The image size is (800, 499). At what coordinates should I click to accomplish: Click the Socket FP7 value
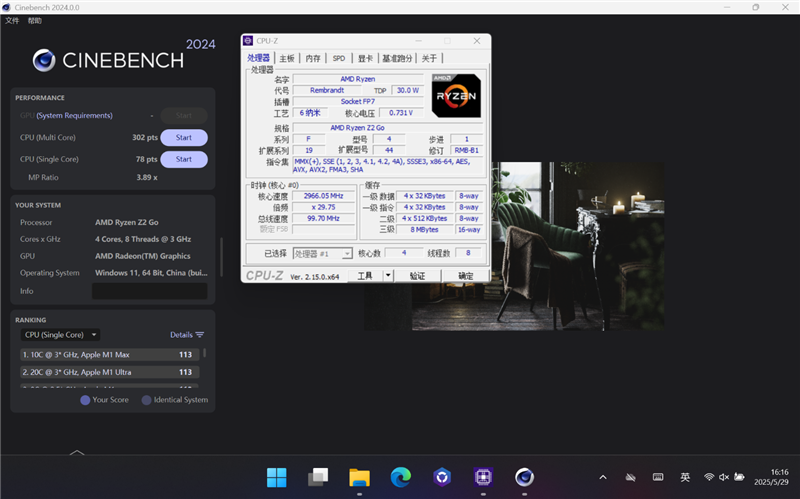(x=358, y=102)
